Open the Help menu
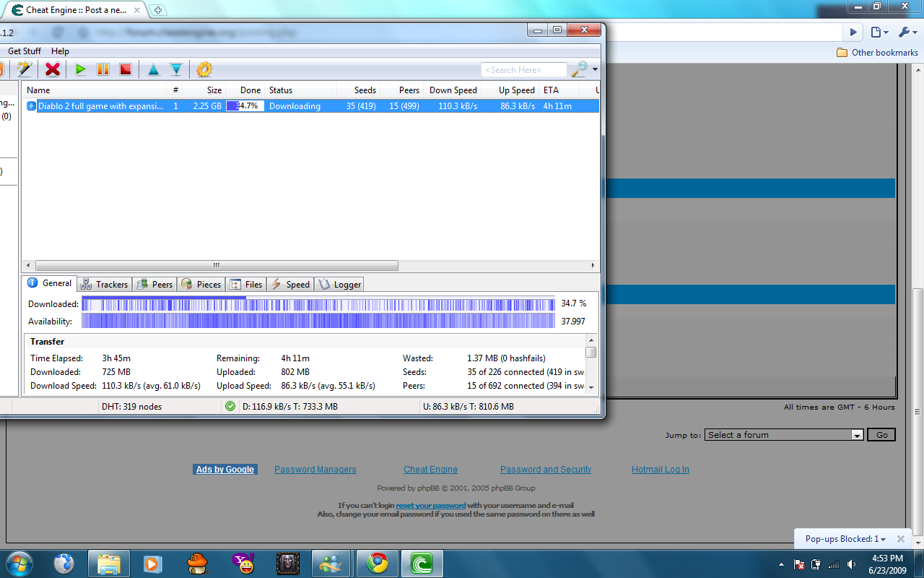924x578 pixels. coord(61,51)
